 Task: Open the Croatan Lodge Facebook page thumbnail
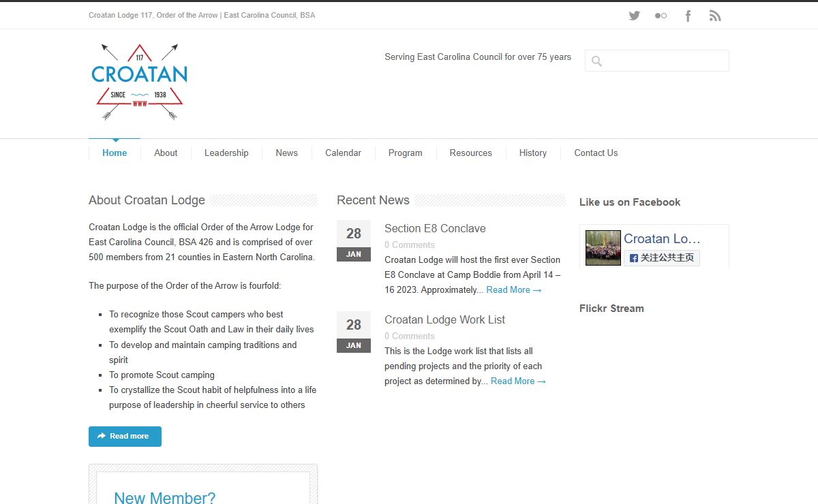603,248
